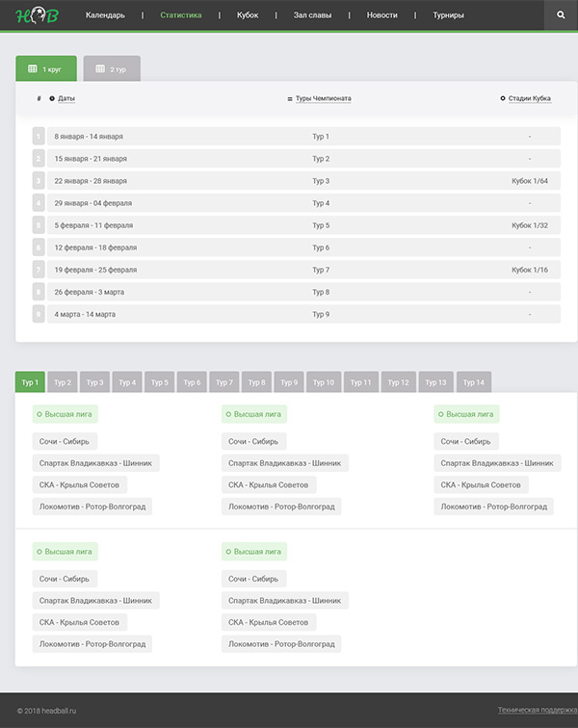Viewport: 578px width, 728px height.
Task: Switch to Тур 8 tab
Action: tap(256, 382)
